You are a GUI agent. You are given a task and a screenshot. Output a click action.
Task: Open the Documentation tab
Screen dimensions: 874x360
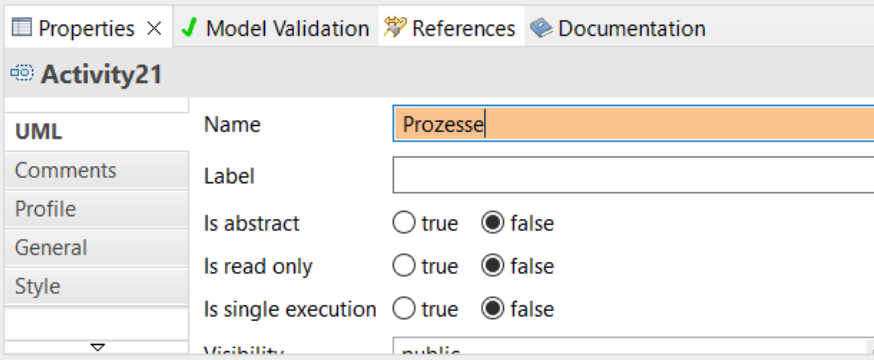click(618, 28)
